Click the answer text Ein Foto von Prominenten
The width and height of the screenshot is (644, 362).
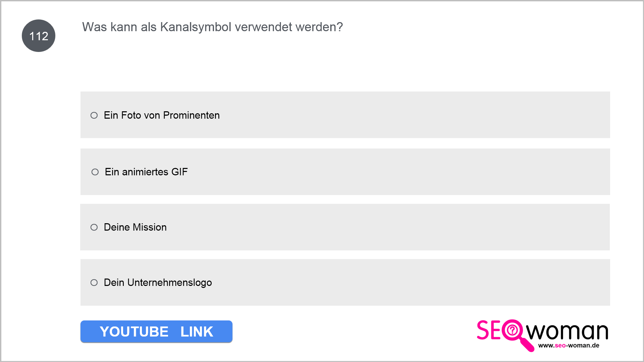(x=162, y=115)
